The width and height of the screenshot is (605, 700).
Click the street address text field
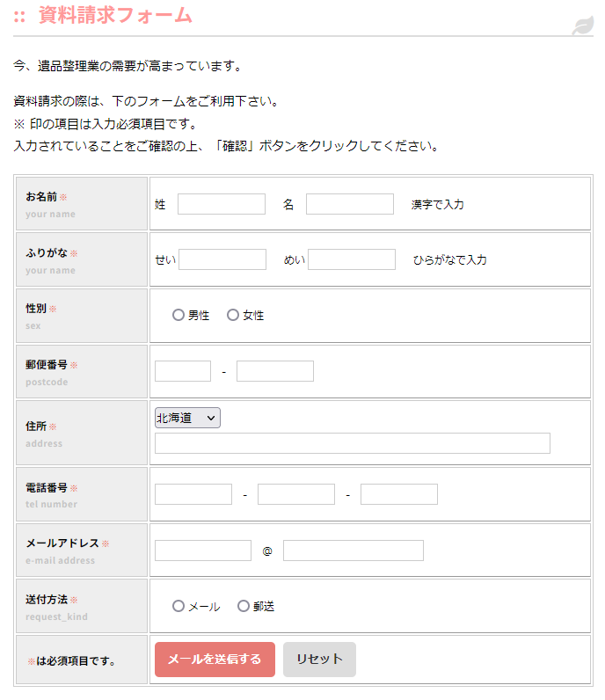(x=353, y=443)
